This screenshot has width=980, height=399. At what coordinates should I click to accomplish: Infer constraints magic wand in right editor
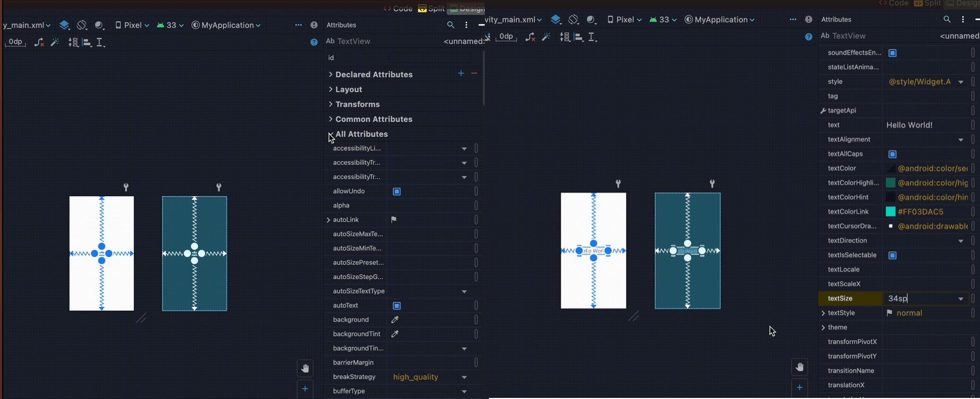546,37
